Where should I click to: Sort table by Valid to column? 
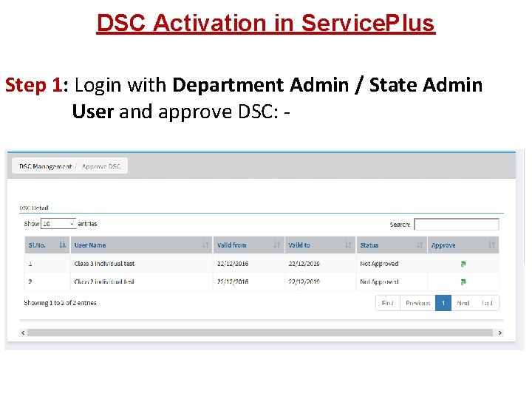(x=320, y=245)
